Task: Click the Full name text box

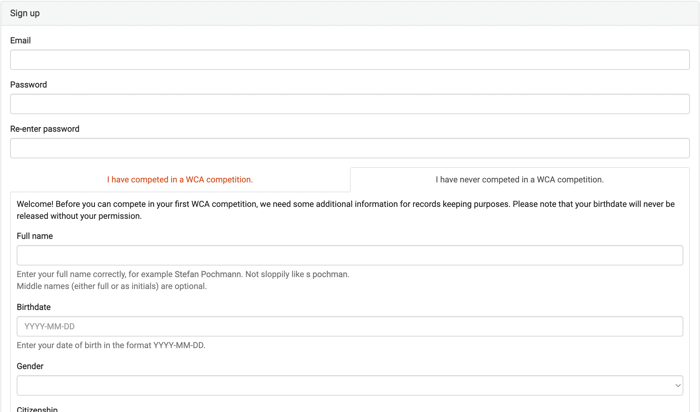Action: click(x=350, y=255)
